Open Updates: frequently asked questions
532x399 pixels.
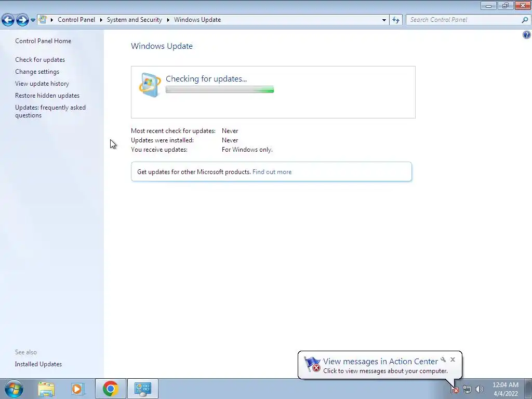point(50,111)
